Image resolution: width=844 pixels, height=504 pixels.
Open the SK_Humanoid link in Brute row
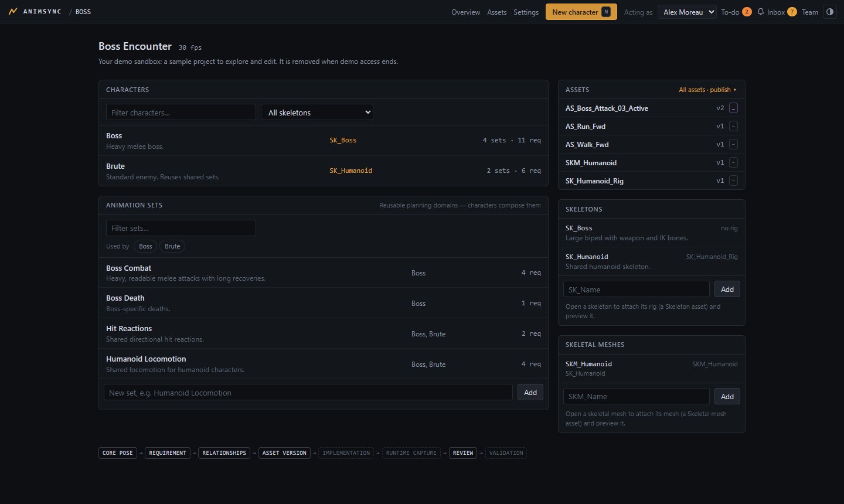pos(350,171)
